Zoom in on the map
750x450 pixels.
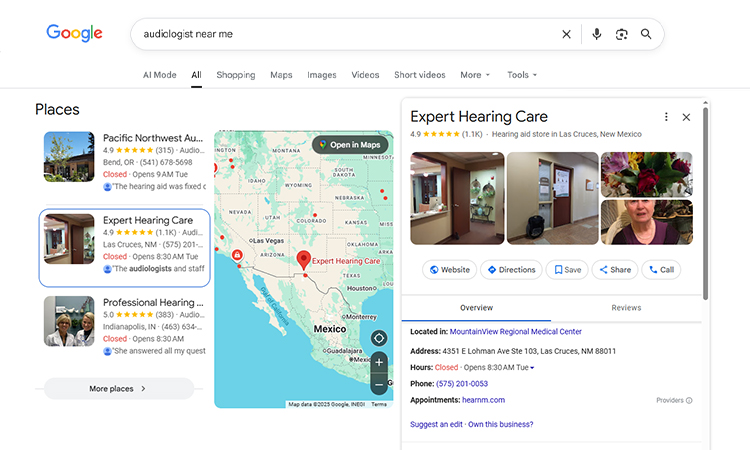[x=379, y=362]
